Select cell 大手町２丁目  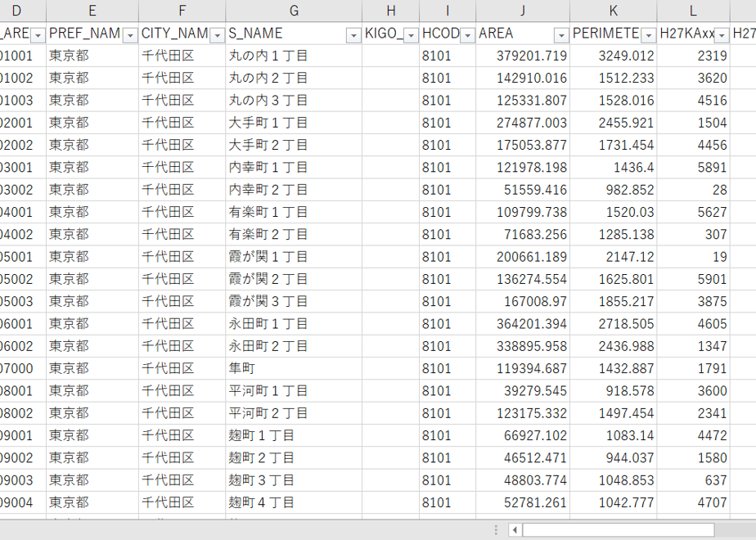(x=294, y=145)
